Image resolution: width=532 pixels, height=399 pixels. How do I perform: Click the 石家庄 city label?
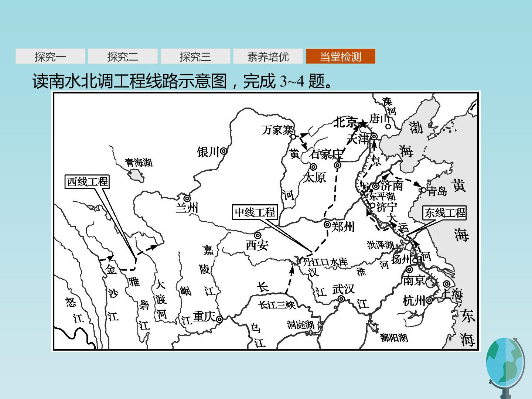[327, 154]
